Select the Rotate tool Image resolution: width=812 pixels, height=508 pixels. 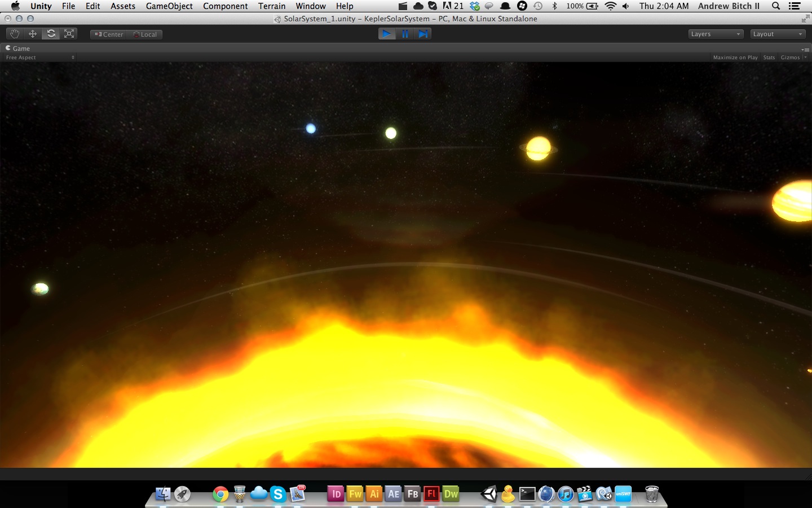[51, 34]
